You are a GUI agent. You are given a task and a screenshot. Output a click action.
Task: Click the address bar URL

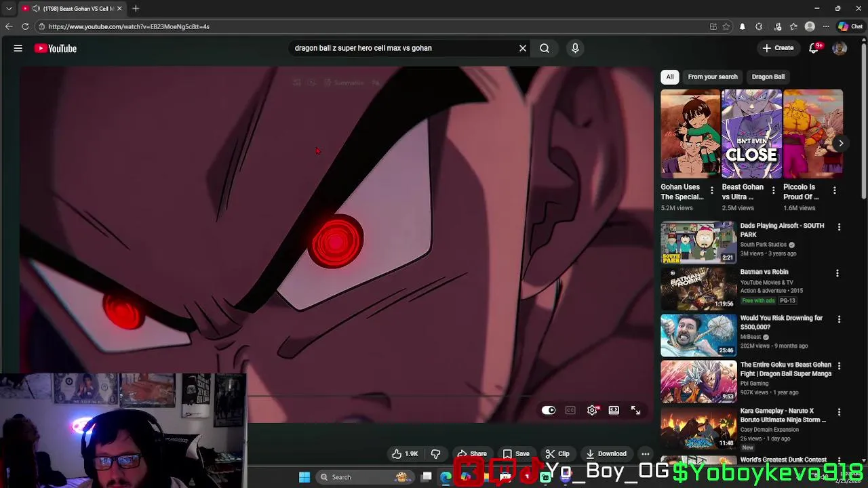[x=129, y=26]
